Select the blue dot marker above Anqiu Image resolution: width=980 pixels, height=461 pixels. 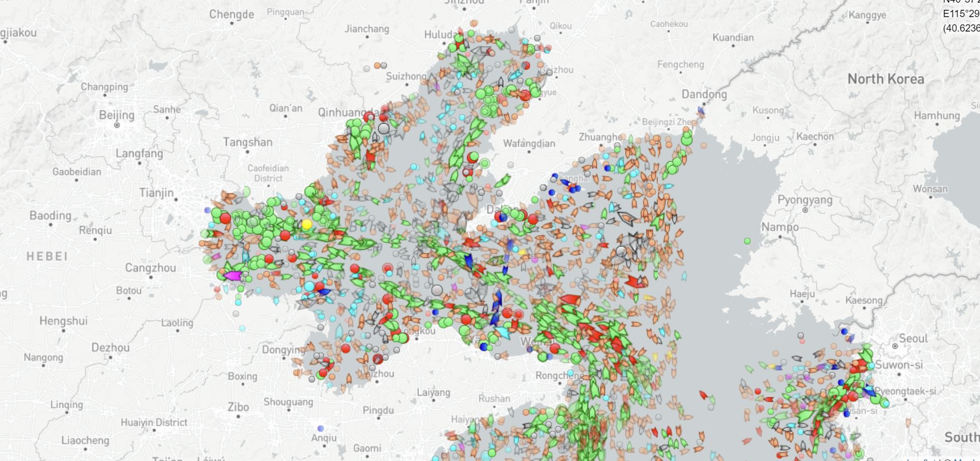tap(321, 428)
